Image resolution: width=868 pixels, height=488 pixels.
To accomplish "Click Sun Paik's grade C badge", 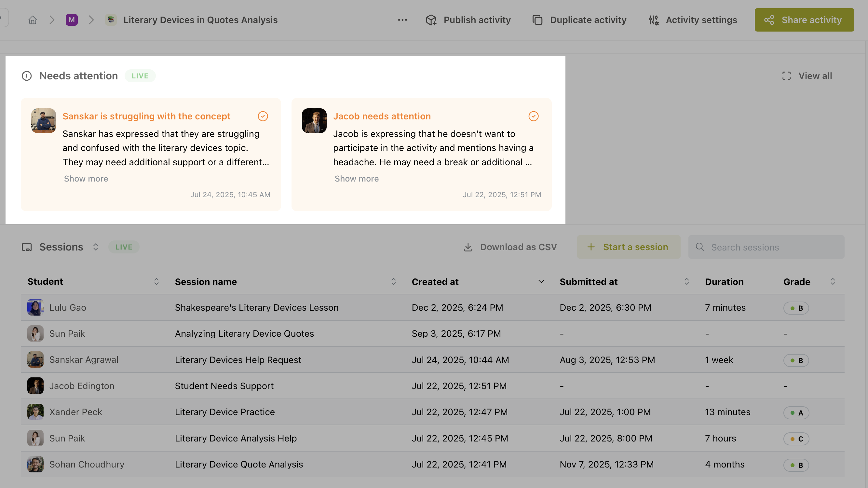I will 796,439.
